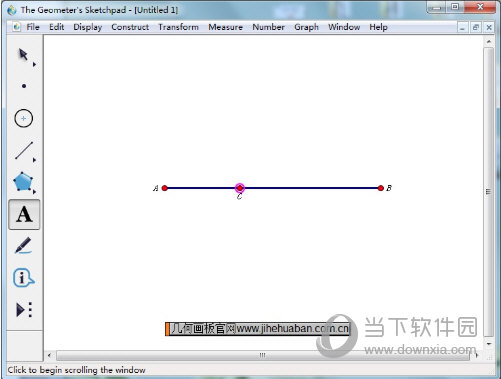Select the Polygon tool
The image size is (501, 379).
click(x=23, y=182)
